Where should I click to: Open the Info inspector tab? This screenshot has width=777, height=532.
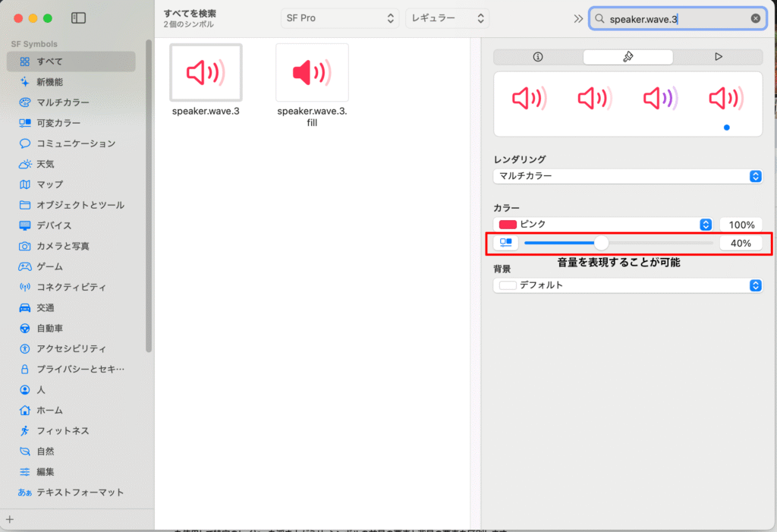pyautogui.click(x=538, y=57)
